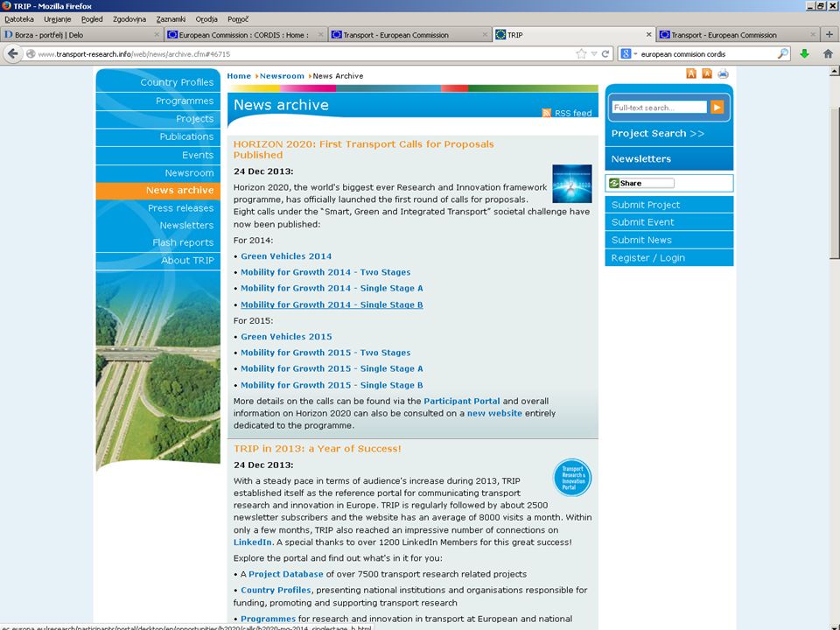Screen dimensions: 840x630
Task: Click the bookmark star icon in address bar
Action: [x=581, y=53]
